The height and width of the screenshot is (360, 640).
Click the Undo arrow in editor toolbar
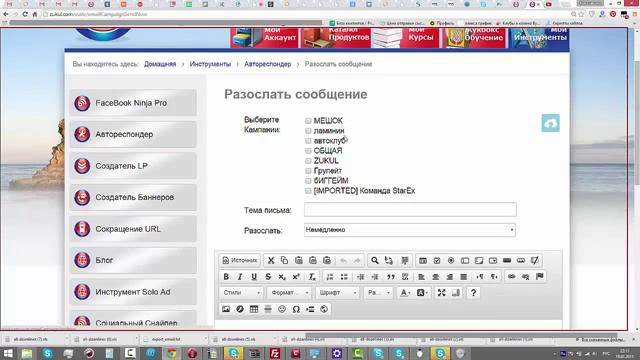pyautogui.click(x=344, y=260)
